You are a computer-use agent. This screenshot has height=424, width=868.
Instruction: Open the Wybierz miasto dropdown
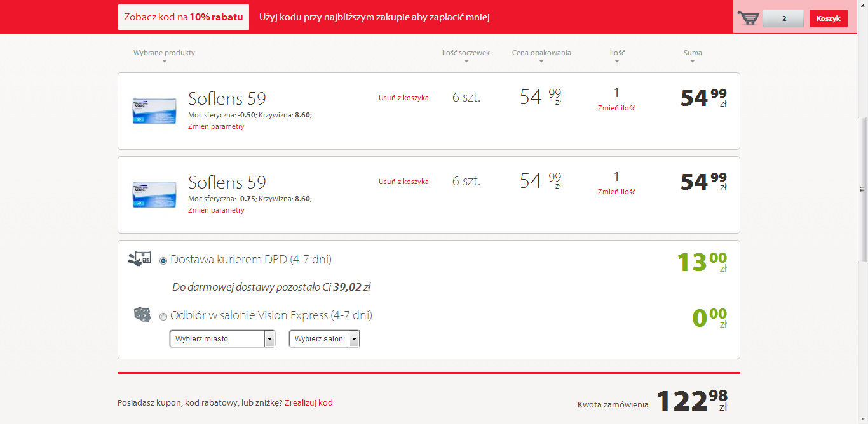pos(222,339)
